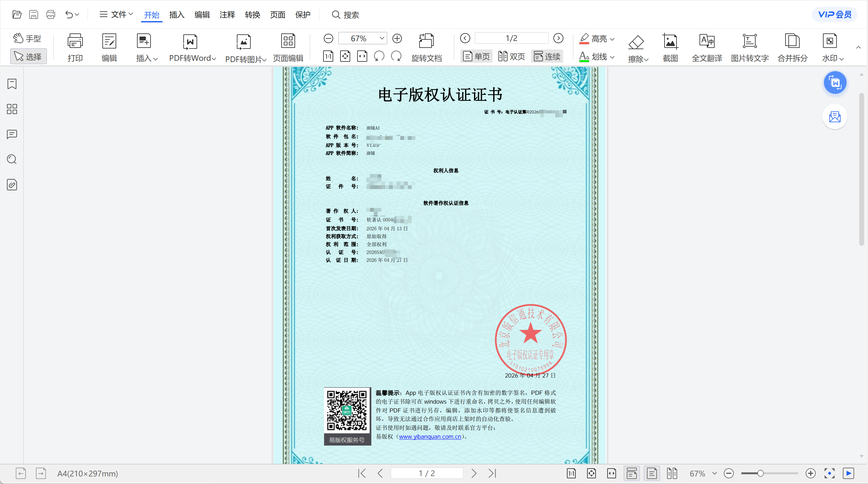The height and width of the screenshot is (484, 868).
Task: Rotate page counterclockwise
Action: point(379,56)
